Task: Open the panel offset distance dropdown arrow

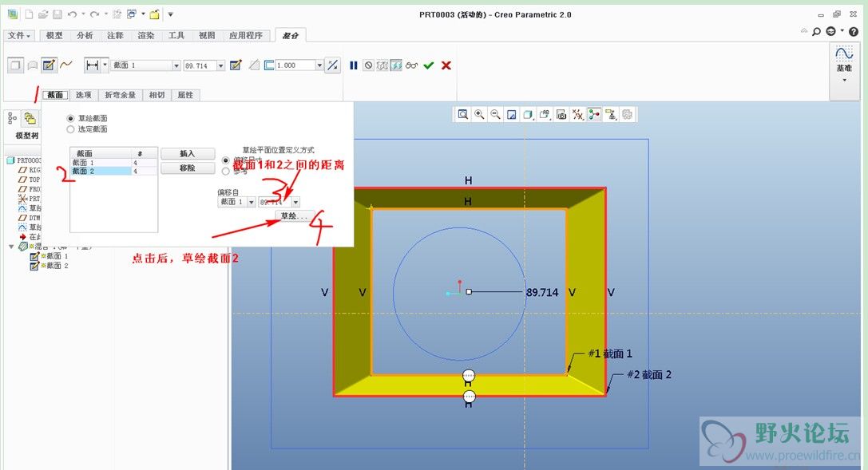Action: point(295,203)
